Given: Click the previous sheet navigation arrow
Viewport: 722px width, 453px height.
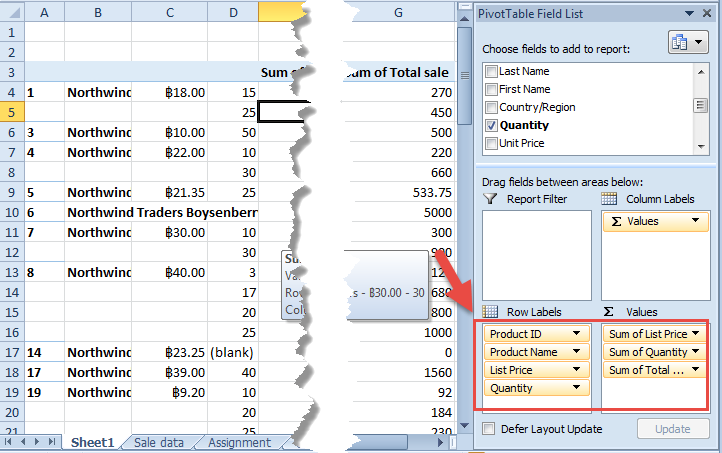Looking at the screenshot, I should point(24,441).
